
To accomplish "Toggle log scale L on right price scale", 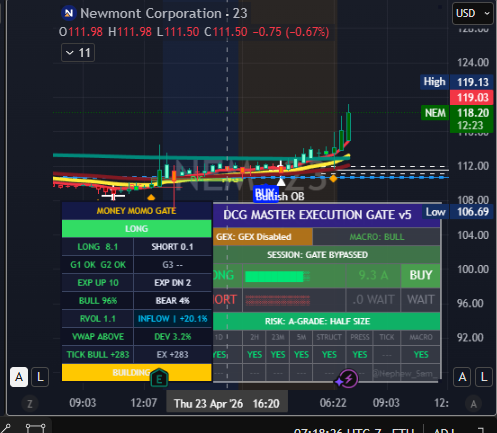I will coord(484,377).
